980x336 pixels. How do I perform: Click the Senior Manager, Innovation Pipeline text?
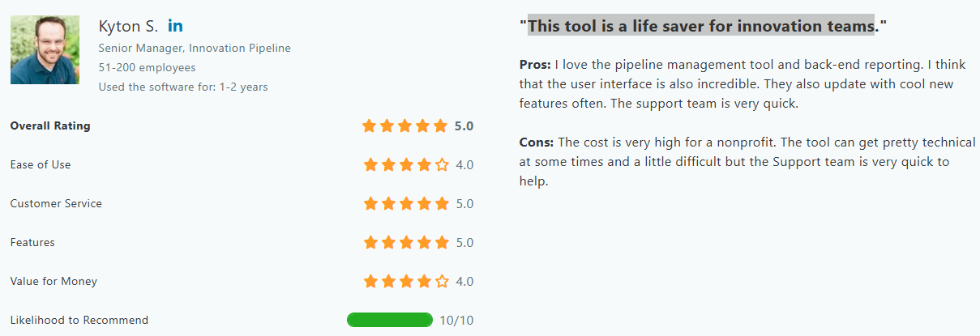195,49
